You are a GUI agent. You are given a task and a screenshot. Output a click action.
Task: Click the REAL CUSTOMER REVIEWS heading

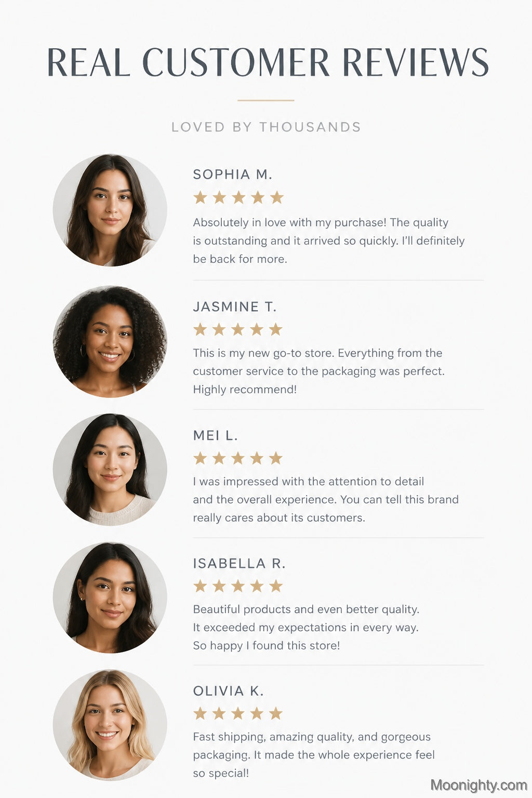coord(268,63)
